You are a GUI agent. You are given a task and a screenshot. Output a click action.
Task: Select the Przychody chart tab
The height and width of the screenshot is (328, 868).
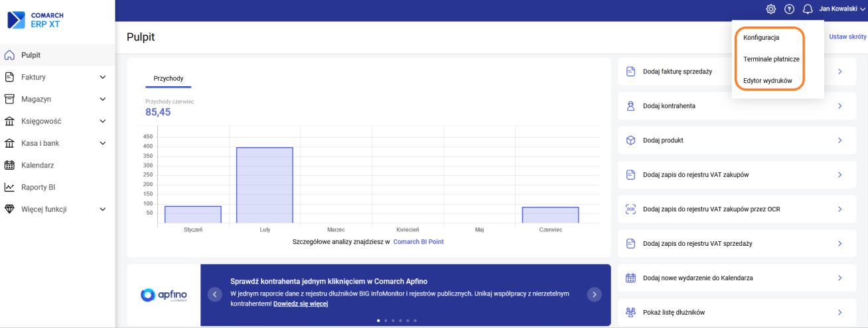pyautogui.click(x=169, y=78)
